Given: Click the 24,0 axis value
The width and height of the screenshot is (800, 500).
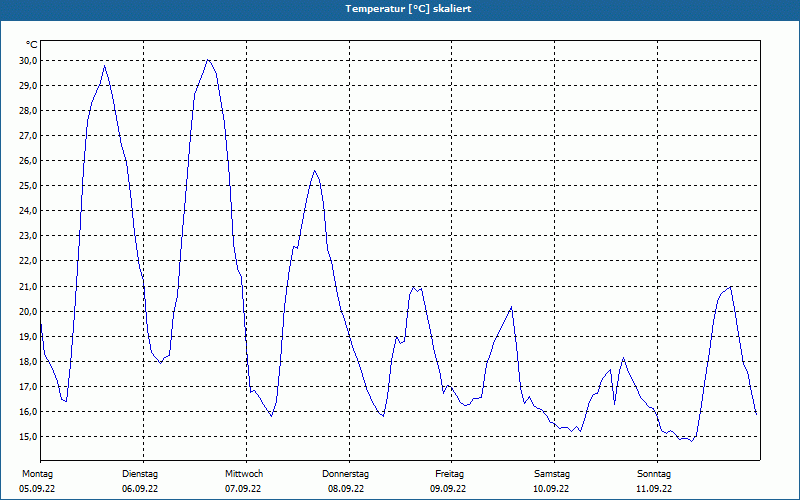Looking at the screenshot, I should (28, 211).
